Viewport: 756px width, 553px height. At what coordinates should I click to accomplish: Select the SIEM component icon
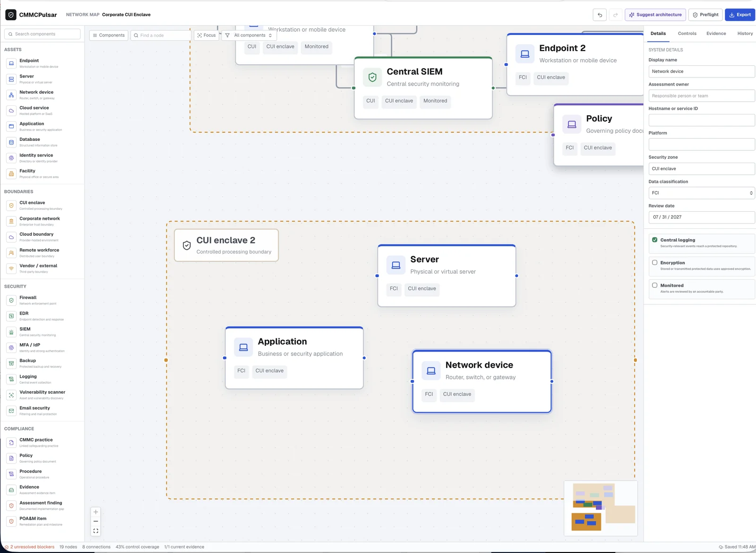[x=11, y=332]
